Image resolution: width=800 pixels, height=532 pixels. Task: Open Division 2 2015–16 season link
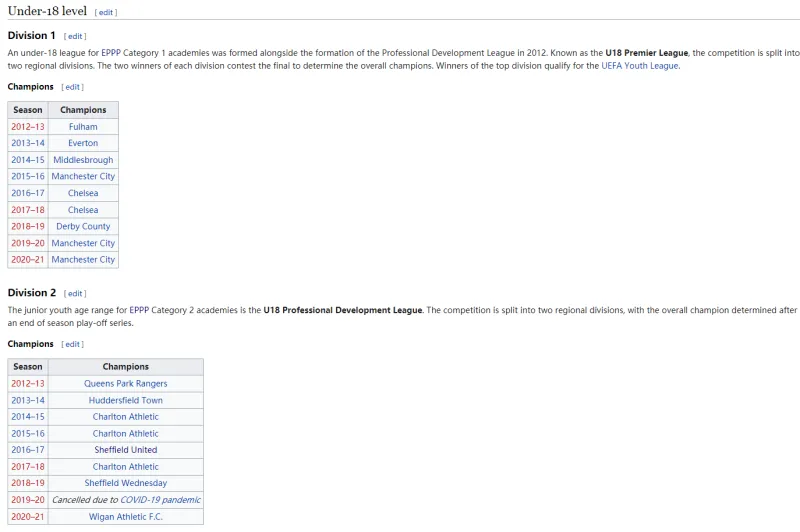pyautogui.click(x=28, y=434)
